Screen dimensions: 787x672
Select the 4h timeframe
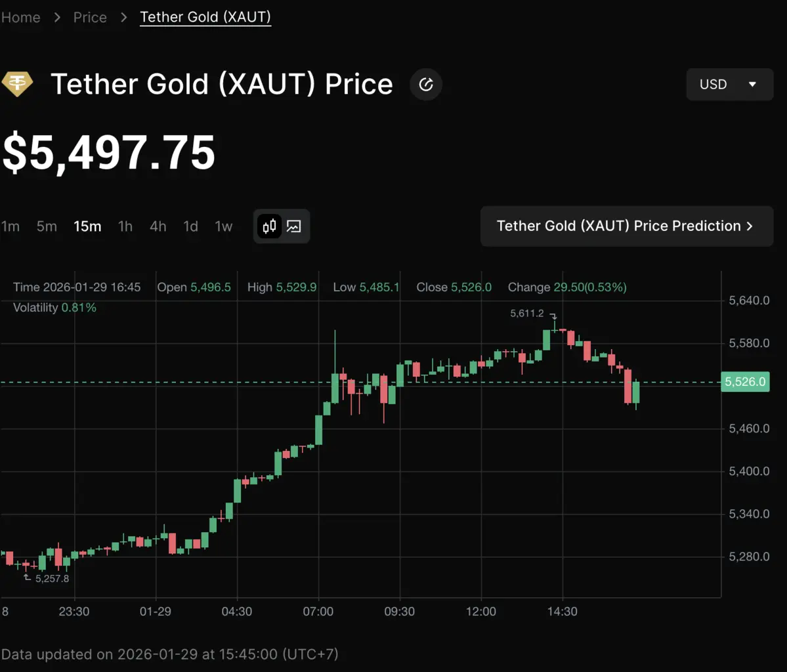[158, 226]
